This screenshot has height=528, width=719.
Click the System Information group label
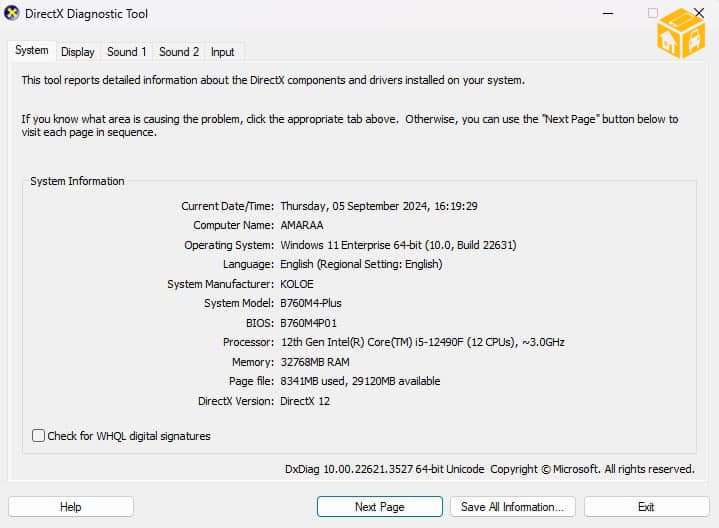point(77,181)
